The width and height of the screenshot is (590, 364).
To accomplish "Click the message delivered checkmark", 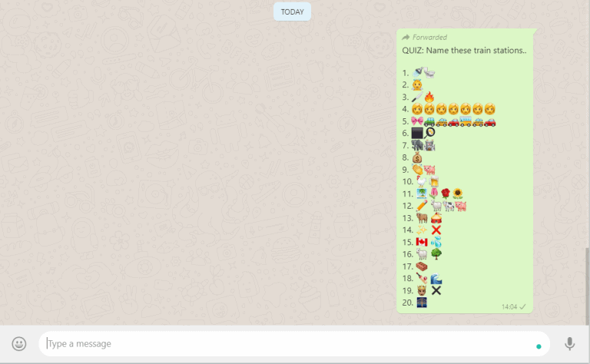I will pos(522,306).
